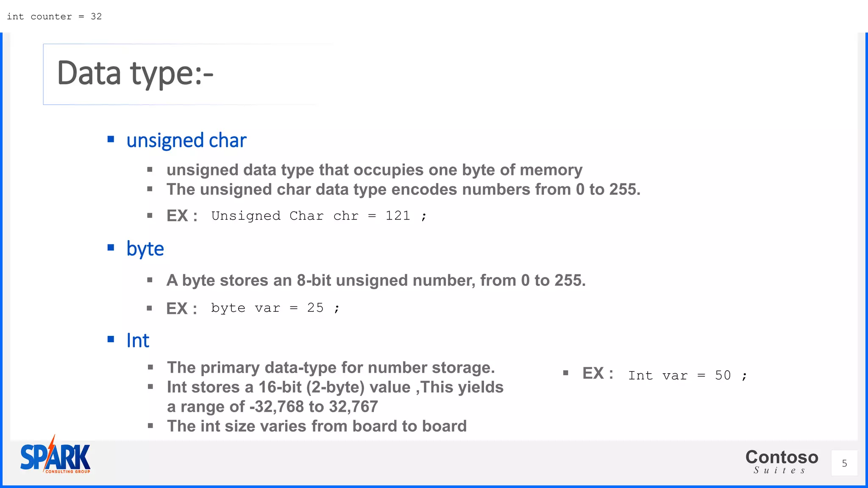This screenshot has width=868, height=488.
Task: Select line 'The int size varies from board to board'
Action: (x=317, y=426)
